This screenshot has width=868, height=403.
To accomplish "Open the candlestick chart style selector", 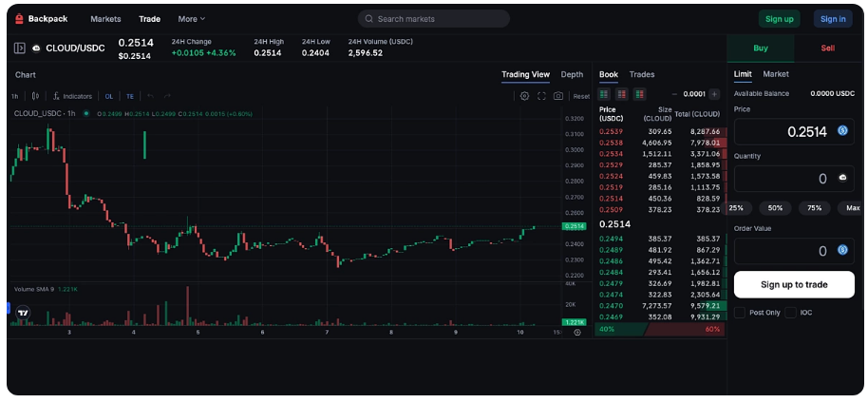I will 35,96.
